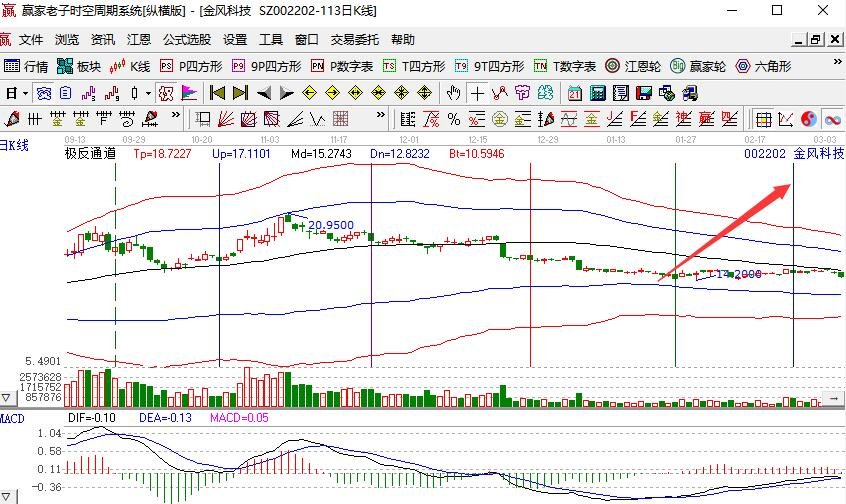Toggle the grid display button
846x504 pixels.
click(x=763, y=119)
